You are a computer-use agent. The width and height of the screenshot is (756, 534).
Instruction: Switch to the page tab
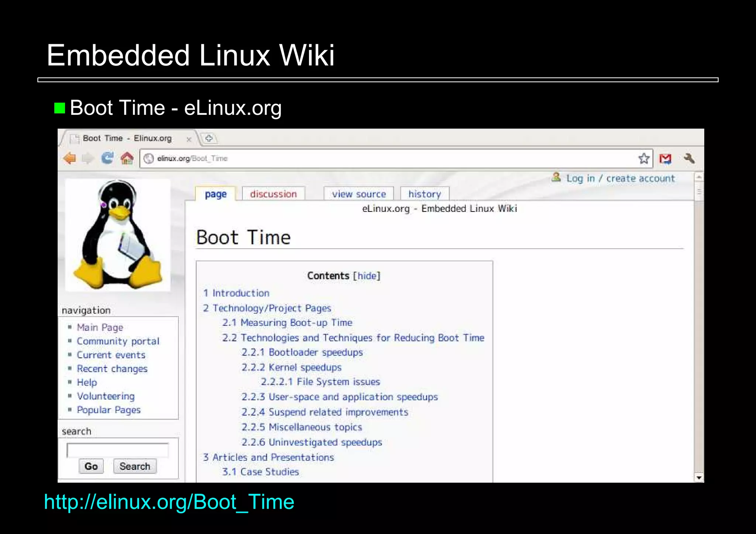click(216, 194)
